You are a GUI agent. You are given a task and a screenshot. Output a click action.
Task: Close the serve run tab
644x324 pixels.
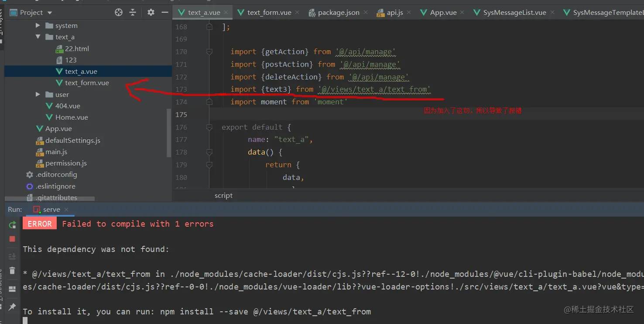pos(66,210)
